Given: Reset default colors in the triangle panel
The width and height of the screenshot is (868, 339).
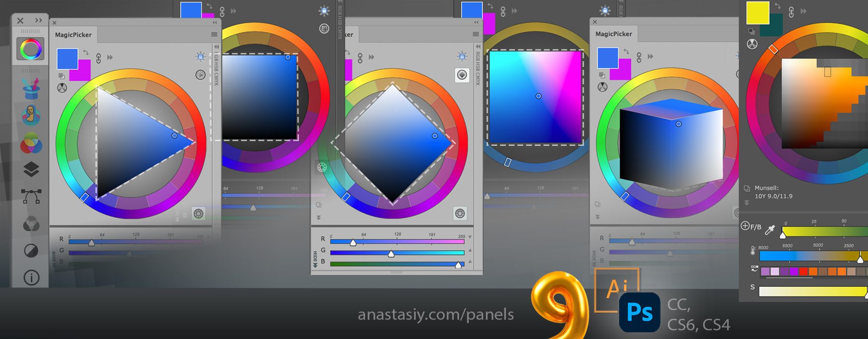Looking at the screenshot, I should (x=61, y=76).
